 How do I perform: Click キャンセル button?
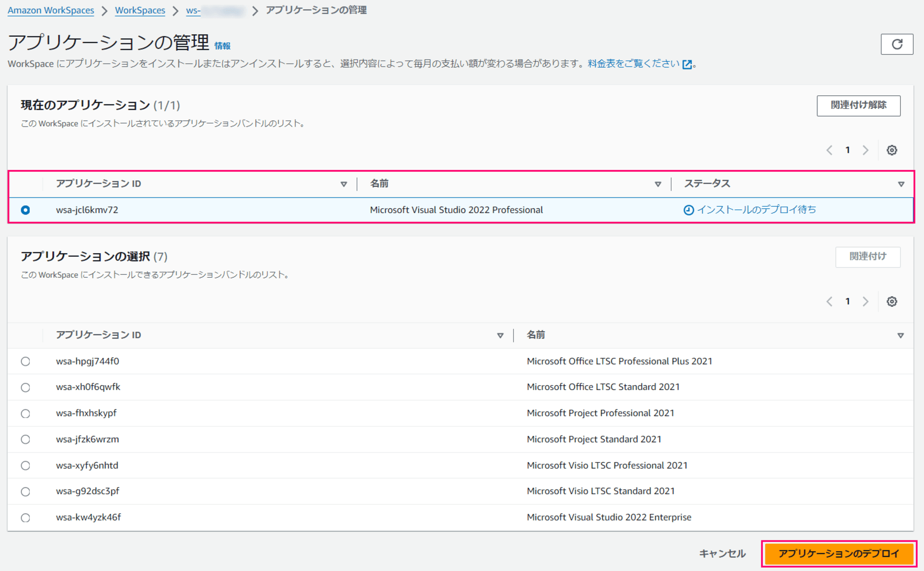(722, 553)
